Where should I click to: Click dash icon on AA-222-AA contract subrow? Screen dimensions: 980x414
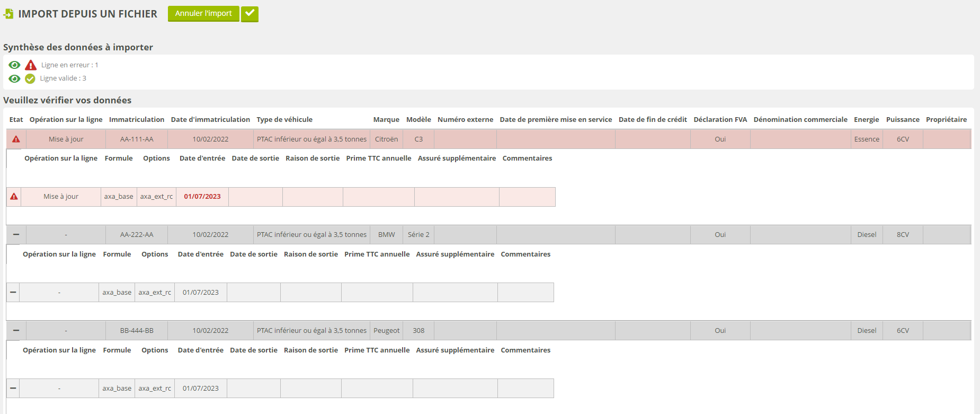click(x=13, y=293)
